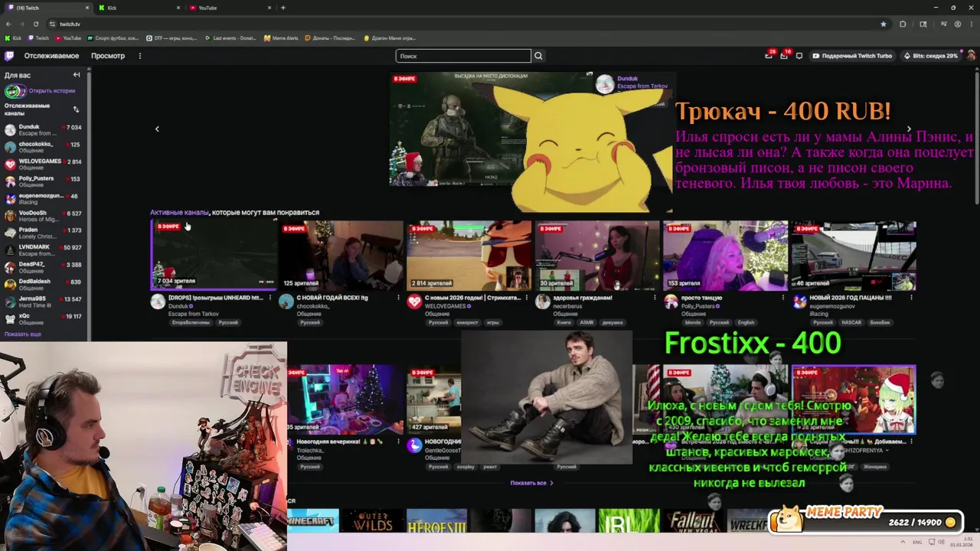The height and width of the screenshot is (551, 980).
Task: Click the Активные каналы link
Action: point(179,213)
